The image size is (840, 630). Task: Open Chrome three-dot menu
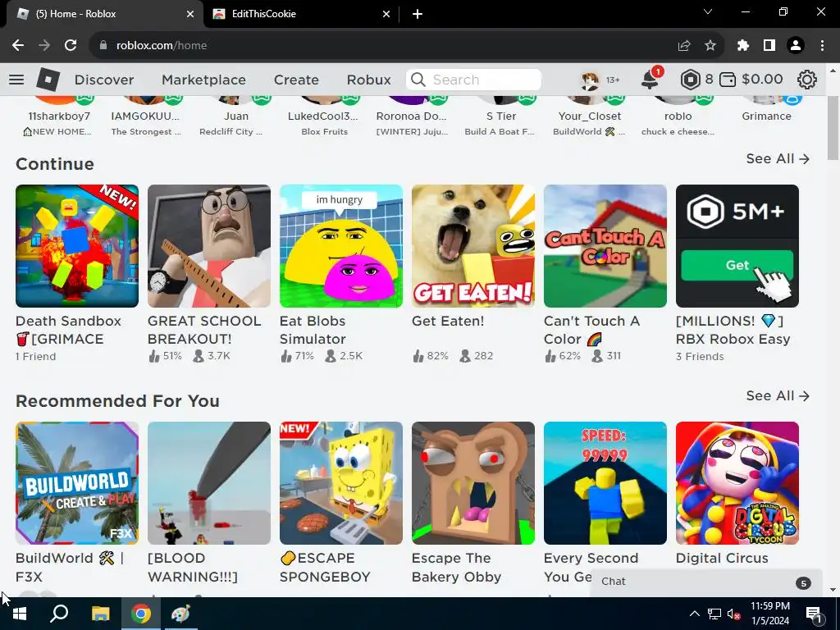click(x=822, y=46)
